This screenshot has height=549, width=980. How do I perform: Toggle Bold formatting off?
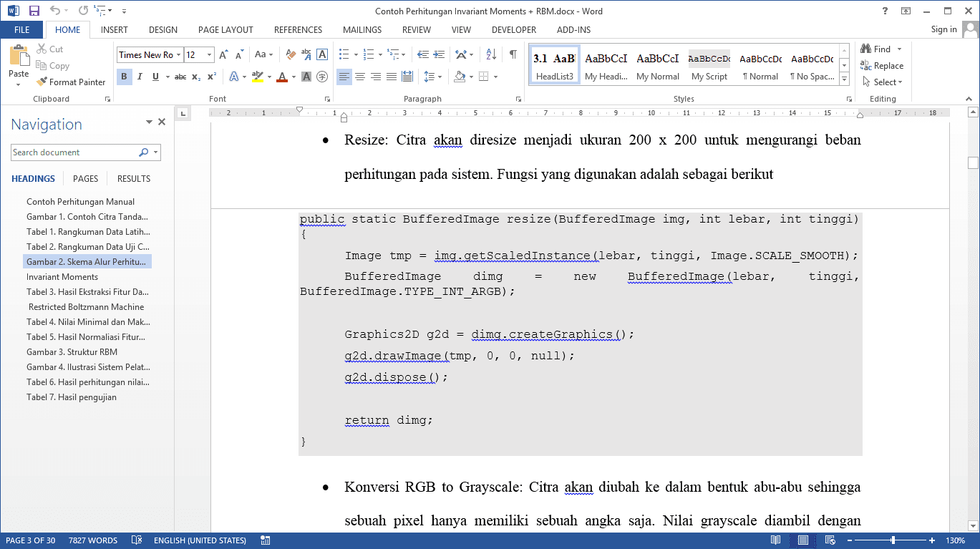click(x=124, y=77)
